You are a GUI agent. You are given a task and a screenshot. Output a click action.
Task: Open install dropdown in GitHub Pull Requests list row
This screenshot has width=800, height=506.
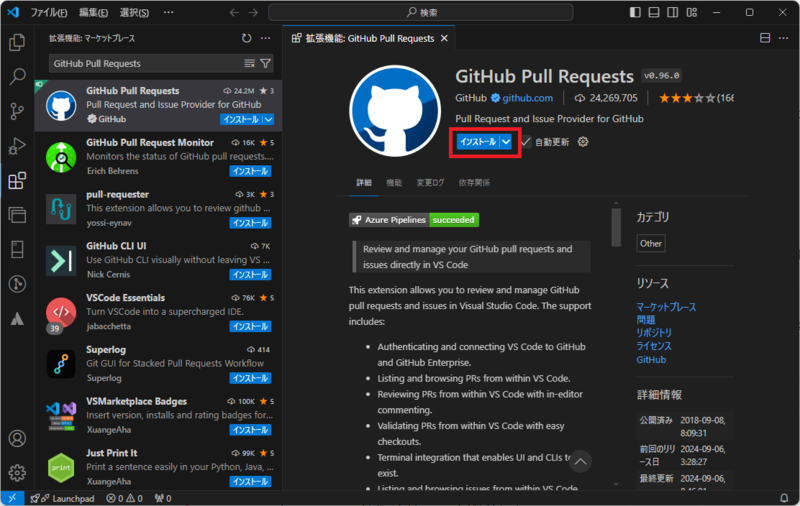[268, 119]
